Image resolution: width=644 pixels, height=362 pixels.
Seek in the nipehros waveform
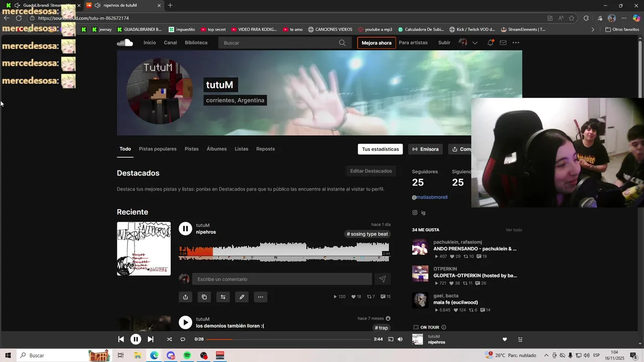pos(284,251)
